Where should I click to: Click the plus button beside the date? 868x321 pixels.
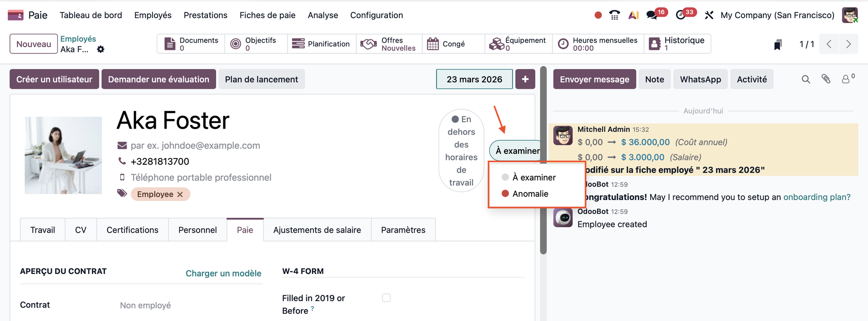click(525, 79)
